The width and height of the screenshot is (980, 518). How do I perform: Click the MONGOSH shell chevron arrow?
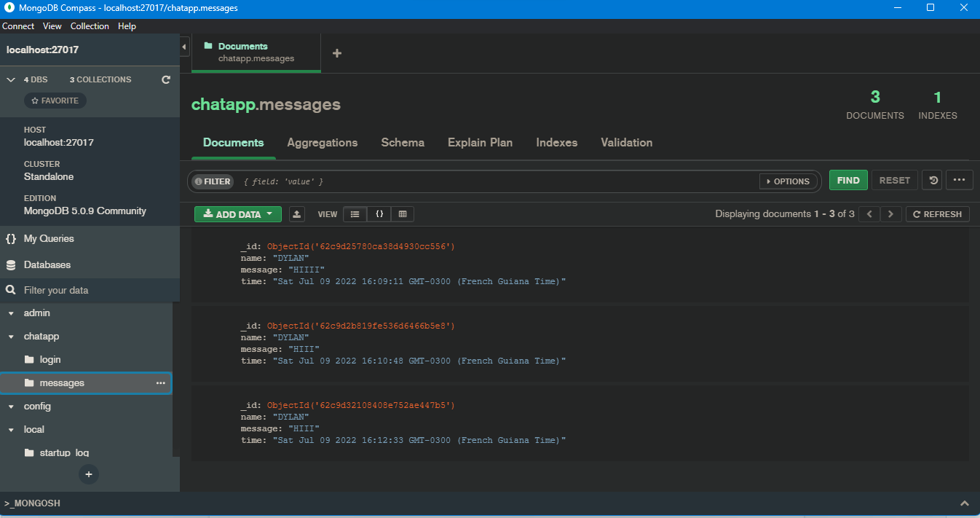965,503
